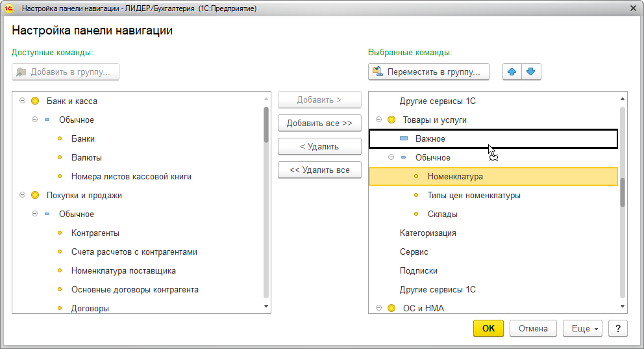644x349 pixels.
Task: Click the yellow circle icon beside Покупки и продажи
Action: click(35, 195)
